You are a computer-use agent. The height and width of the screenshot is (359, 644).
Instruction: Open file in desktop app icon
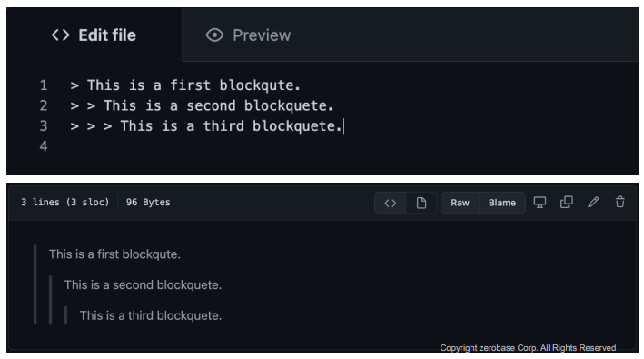(540, 202)
